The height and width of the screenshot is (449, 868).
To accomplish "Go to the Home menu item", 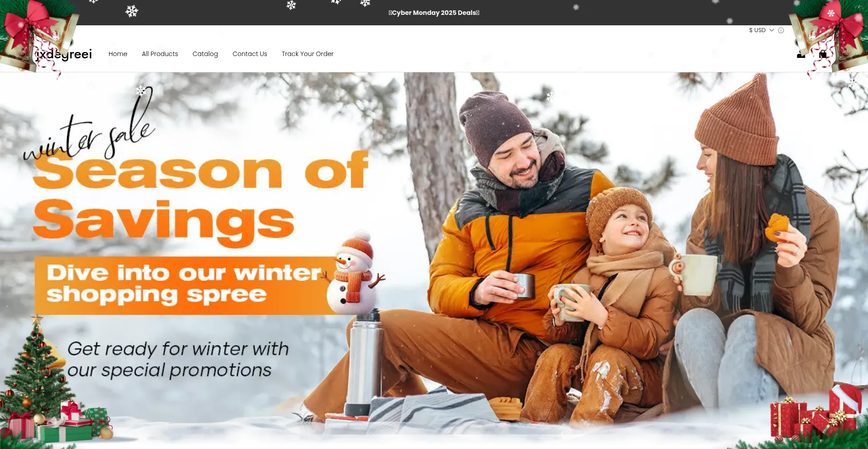I will (118, 54).
